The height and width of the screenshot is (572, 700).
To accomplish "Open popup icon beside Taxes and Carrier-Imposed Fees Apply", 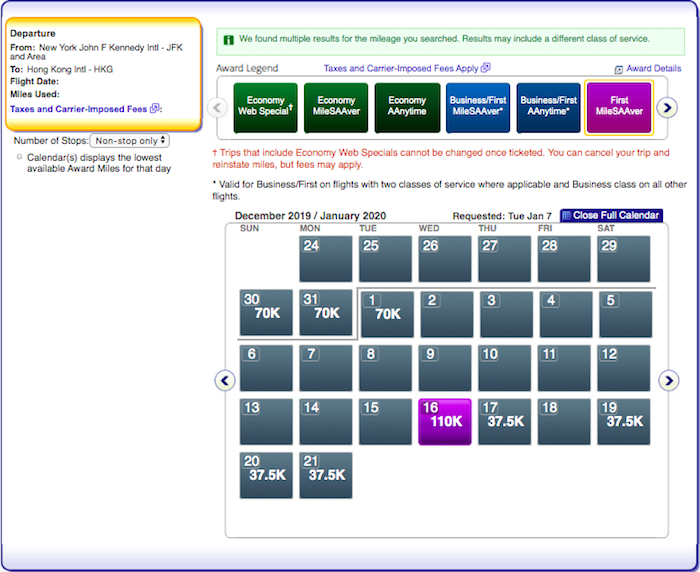I will 486,68.
